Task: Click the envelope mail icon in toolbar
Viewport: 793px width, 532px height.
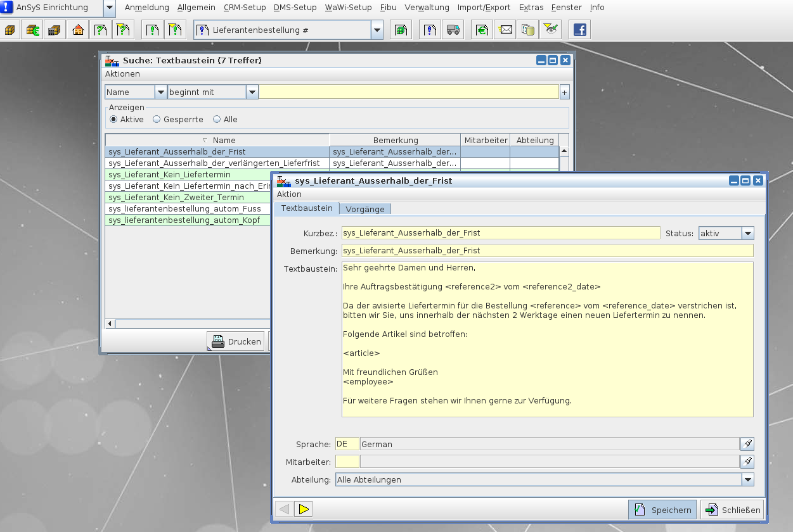Action: pos(506,30)
